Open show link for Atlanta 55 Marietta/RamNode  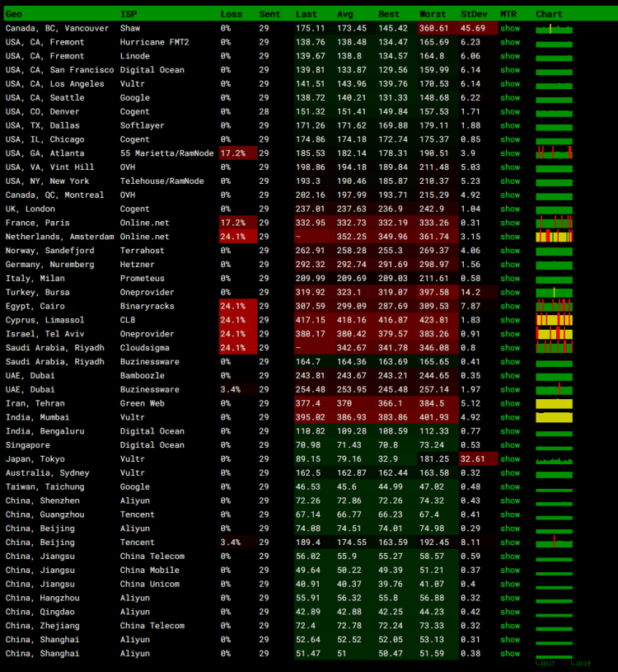click(510, 153)
